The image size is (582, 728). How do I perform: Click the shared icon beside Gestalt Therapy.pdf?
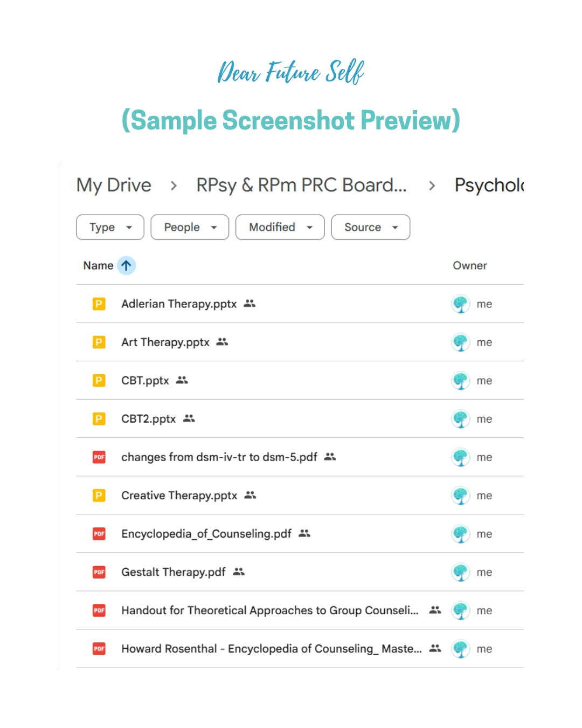(x=239, y=572)
